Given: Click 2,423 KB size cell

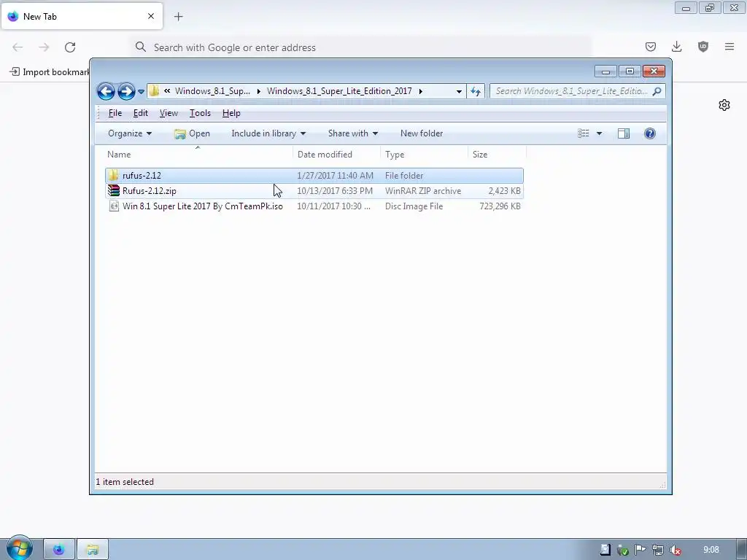Looking at the screenshot, I should coord(504,190).
